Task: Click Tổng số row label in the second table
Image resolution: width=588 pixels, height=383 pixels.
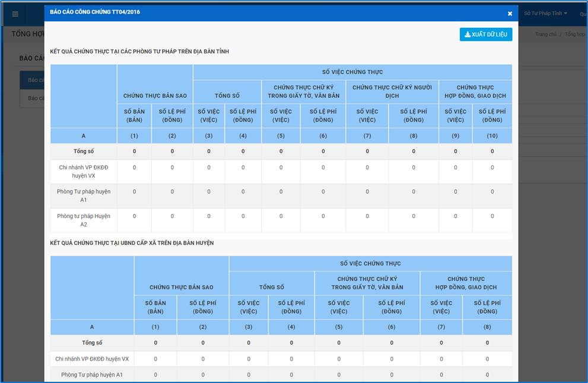Action: [92, 343]
